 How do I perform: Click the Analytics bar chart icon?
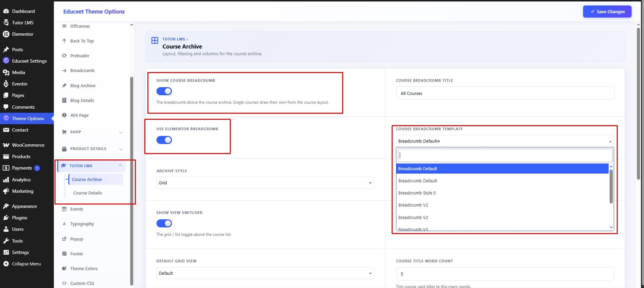6,180
